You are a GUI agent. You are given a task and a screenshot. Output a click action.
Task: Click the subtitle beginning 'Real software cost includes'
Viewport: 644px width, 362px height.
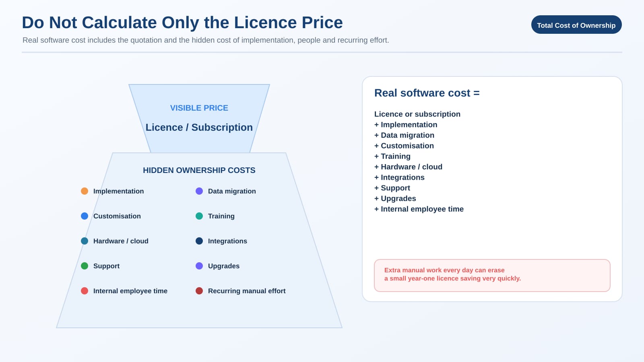206,40
